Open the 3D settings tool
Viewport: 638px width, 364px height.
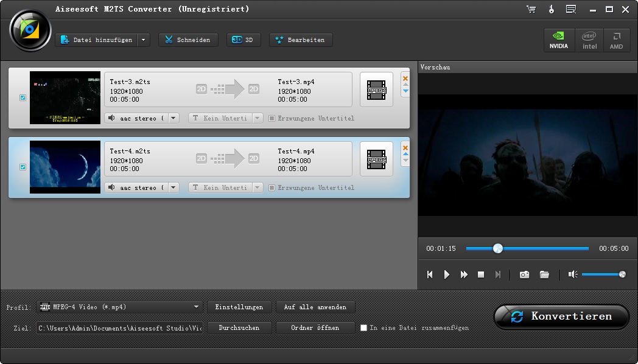pyautogui.click(x=244, y=40)
